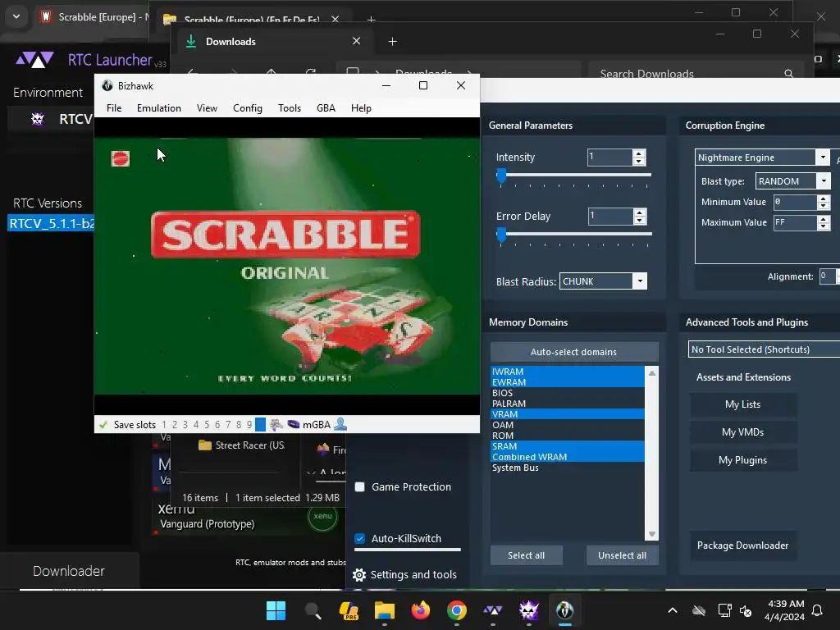The image size is (840, 630).
Task: Open Bizhawk Emulation menu
Action: 159,108
